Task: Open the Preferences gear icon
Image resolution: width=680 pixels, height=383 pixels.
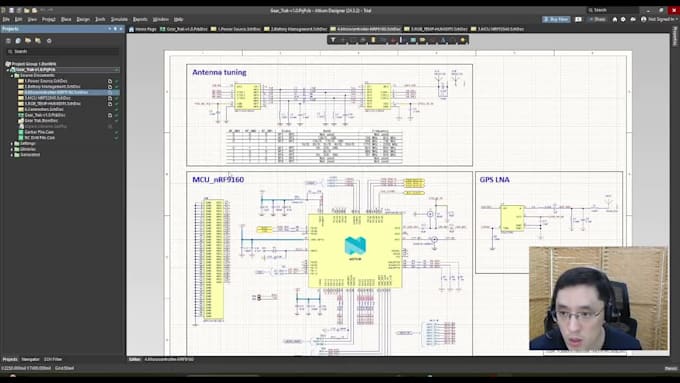Action: (x=623, y=20)
